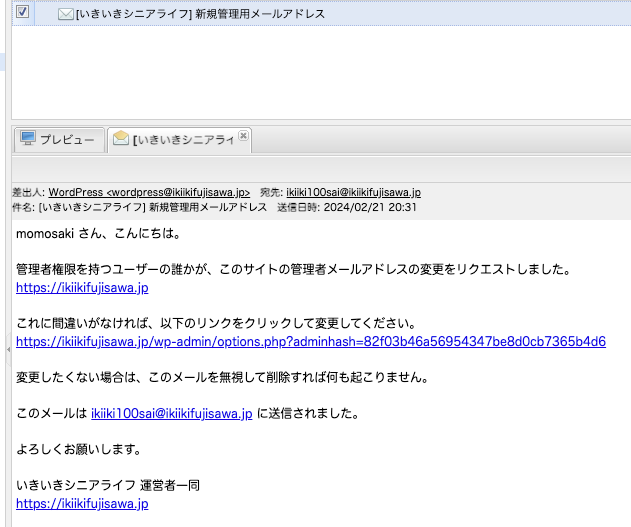The height and width of the screenshot is (527, 631).
Task: Click the line 変更したくない場合は、このメールを無視して
Action: point(223,377)
